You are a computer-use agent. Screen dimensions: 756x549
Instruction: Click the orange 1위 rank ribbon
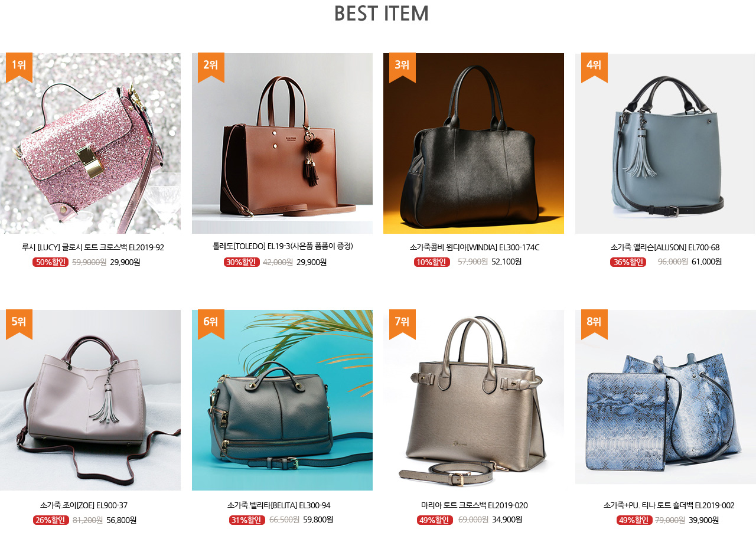point(19,67)
